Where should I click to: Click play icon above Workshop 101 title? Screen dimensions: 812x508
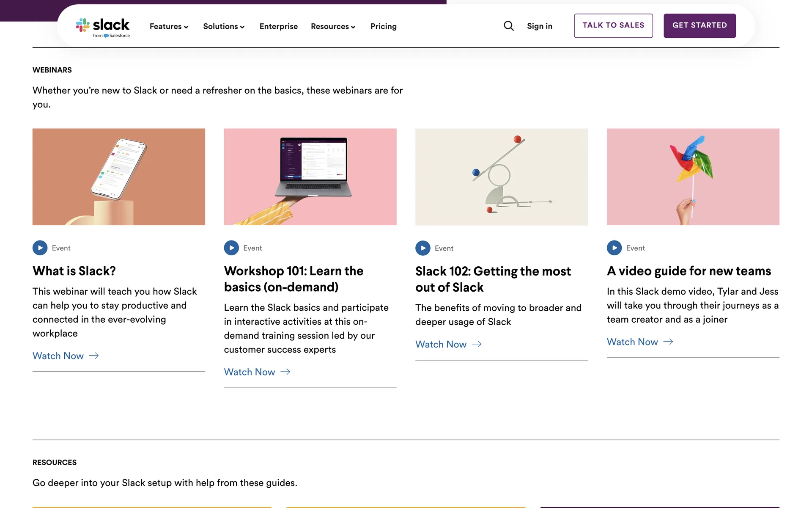click(x=231, y=248)
